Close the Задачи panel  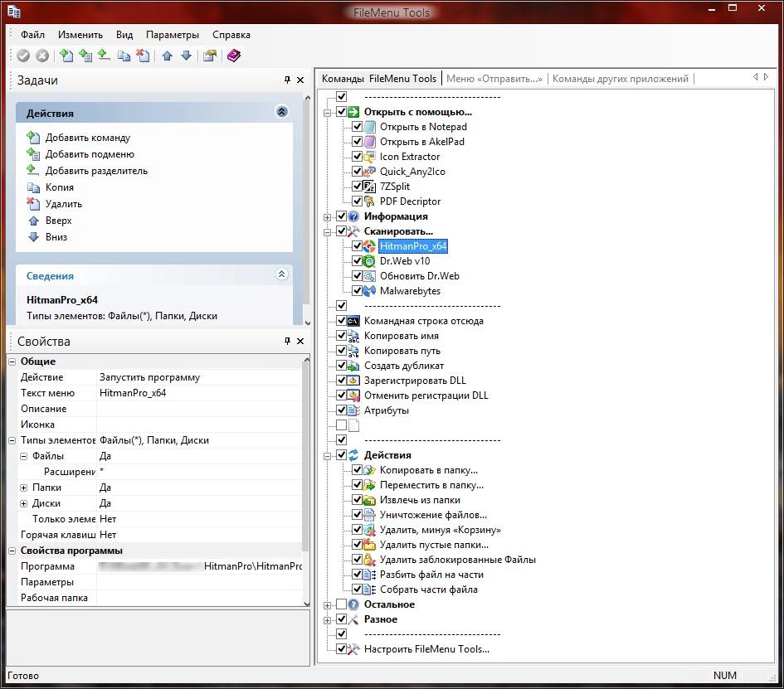pos(300,80)
